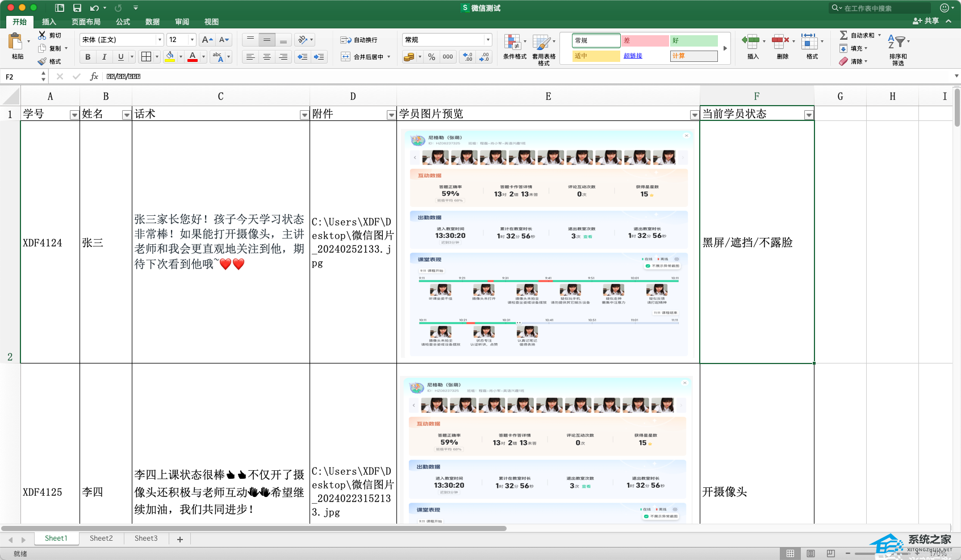Click the AutoSum sigma icon

tap(843, 35)
